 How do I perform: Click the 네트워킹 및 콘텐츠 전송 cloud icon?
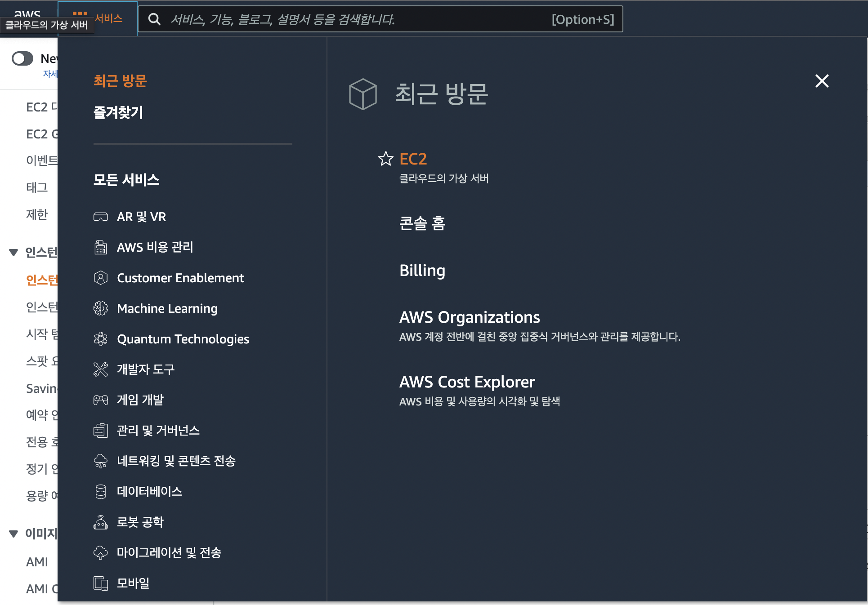[x=101, y=461]
